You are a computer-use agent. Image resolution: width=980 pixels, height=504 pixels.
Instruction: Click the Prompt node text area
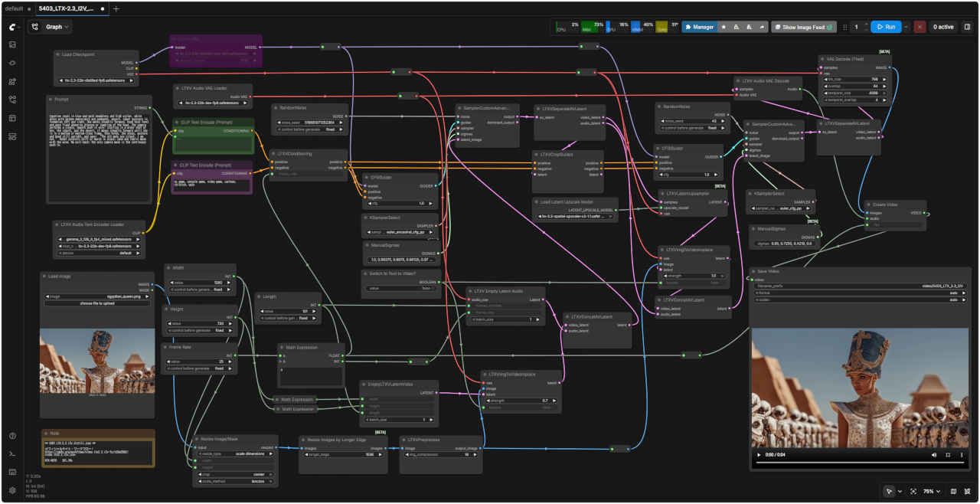click(98, 157)
